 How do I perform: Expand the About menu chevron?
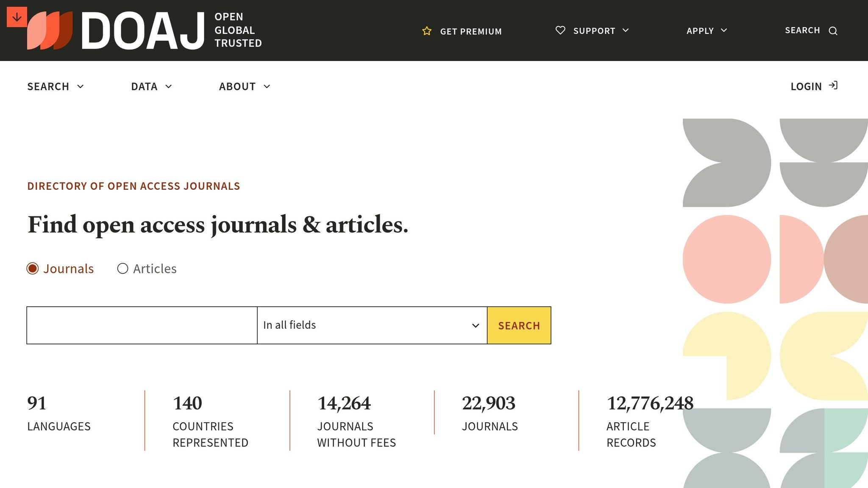pyautogui.click(x=267, y=86)
